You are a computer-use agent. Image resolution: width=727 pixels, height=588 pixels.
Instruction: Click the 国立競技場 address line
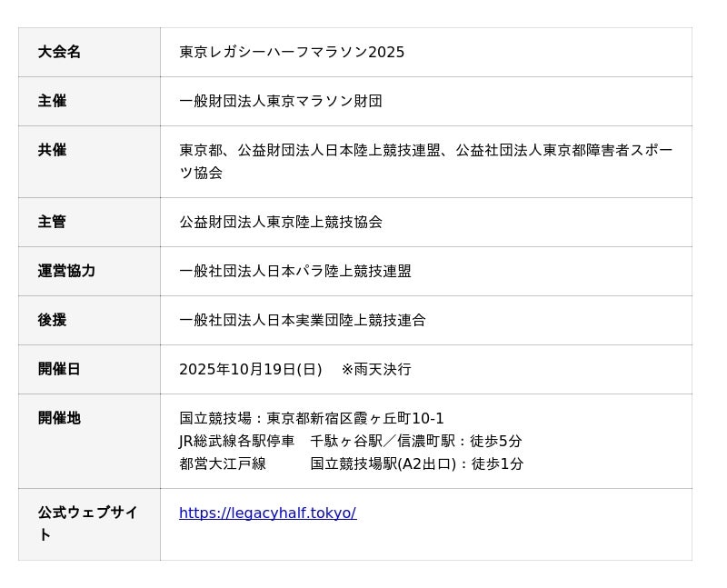(x=311, y=419)
